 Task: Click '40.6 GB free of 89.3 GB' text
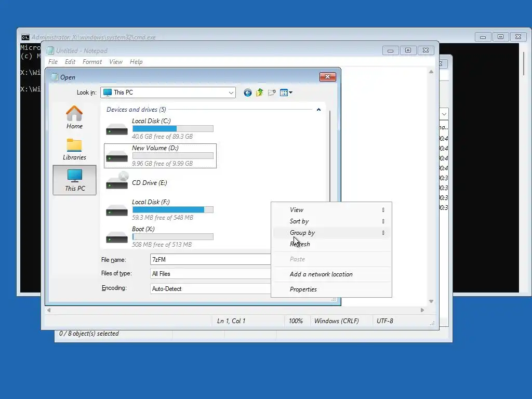162,137
